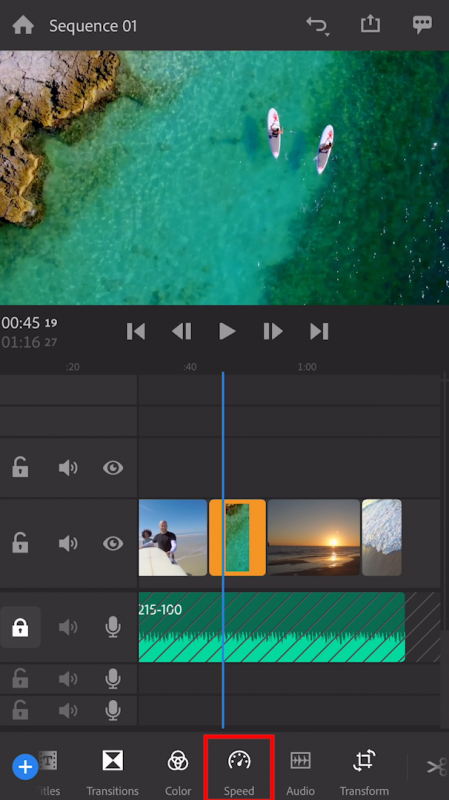Image resolution: width=449 pixels, height=800 pixels.
Task: Select the surfers on beach clip
Action: [173, 537]
